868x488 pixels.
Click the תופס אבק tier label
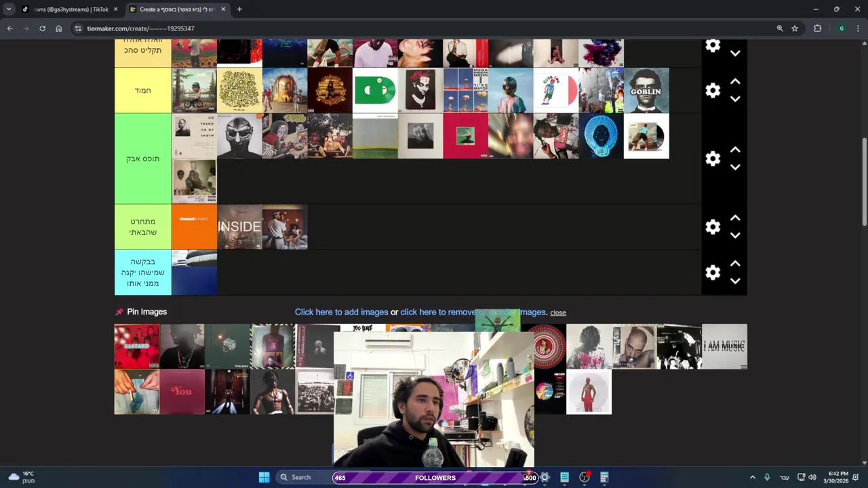pos(143,159)
